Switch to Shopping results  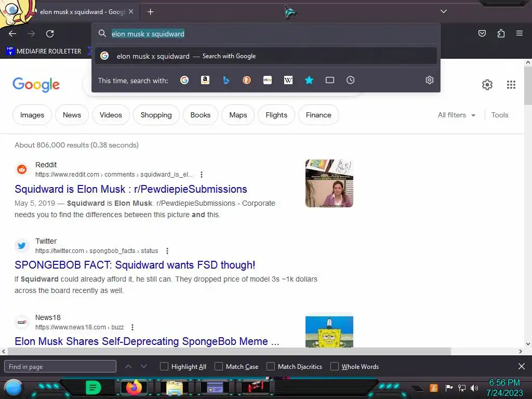pos(156,115)
